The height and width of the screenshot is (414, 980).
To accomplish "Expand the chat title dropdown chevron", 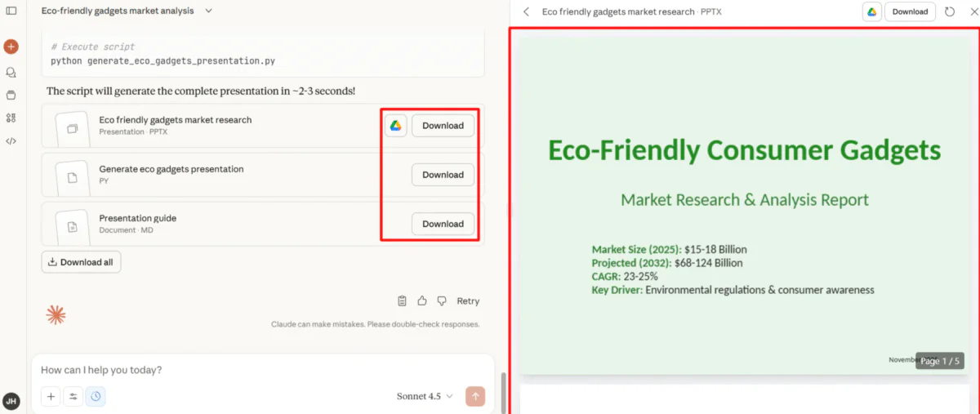I will pos(208,11).
